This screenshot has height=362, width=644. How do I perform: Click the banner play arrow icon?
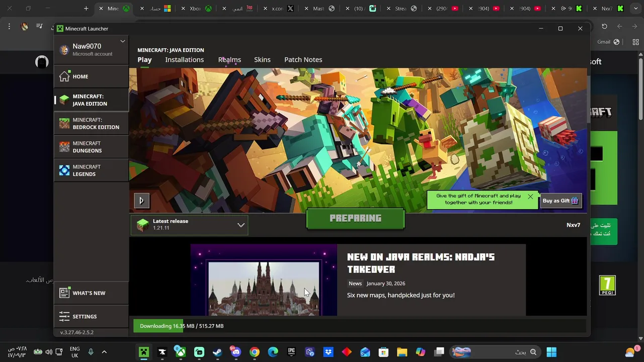click(141, 201)
